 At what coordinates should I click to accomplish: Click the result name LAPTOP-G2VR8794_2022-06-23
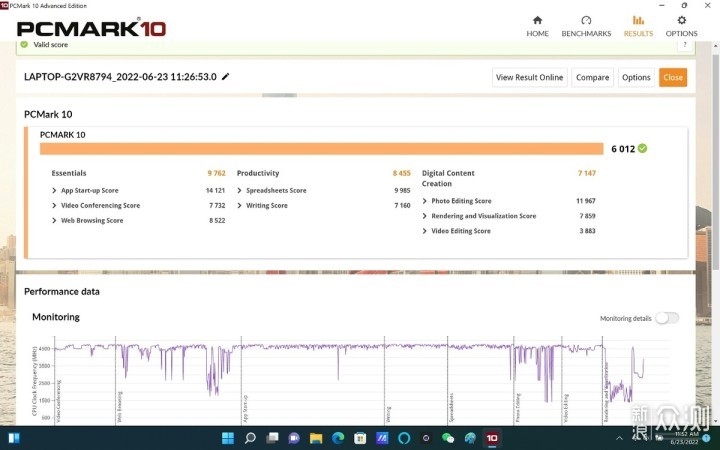(120, 77)
